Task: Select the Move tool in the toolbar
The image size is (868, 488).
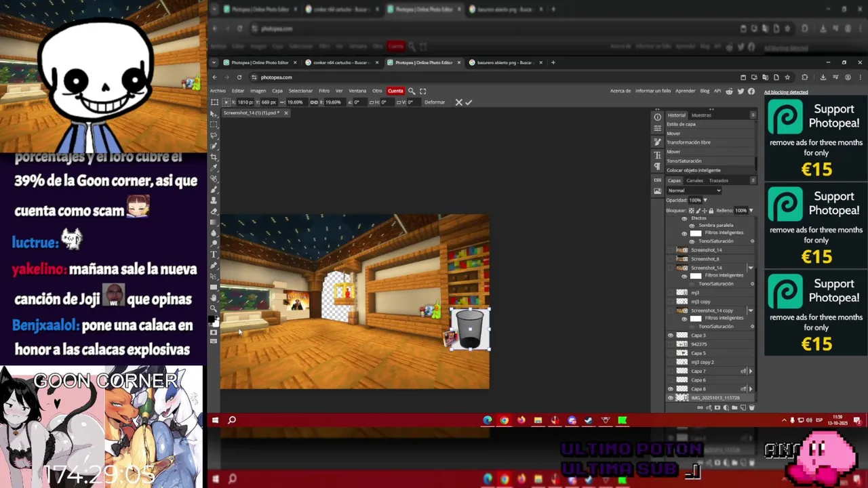Action: pos(214,113)
